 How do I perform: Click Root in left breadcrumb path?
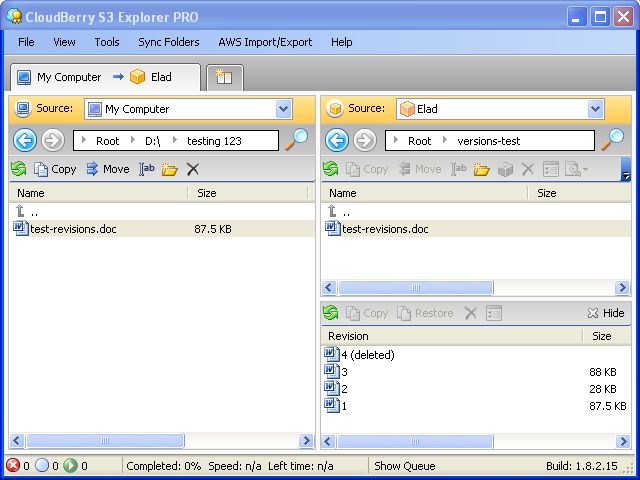(107, 141)
